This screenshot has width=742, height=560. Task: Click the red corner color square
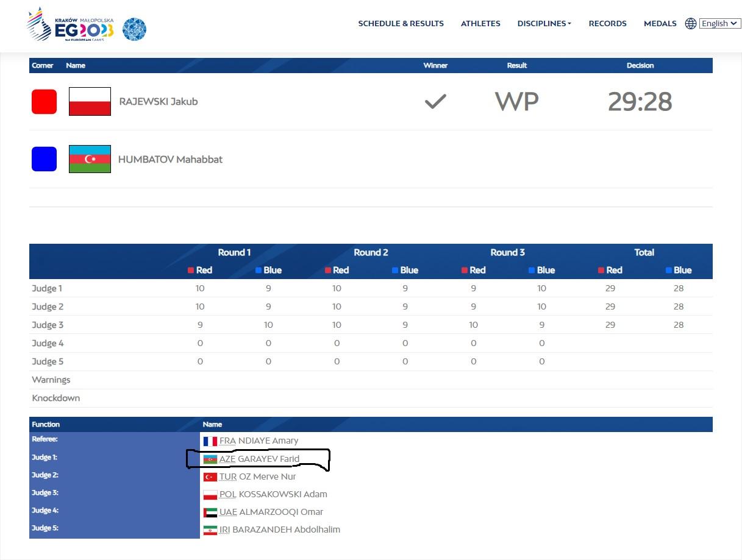44,102
